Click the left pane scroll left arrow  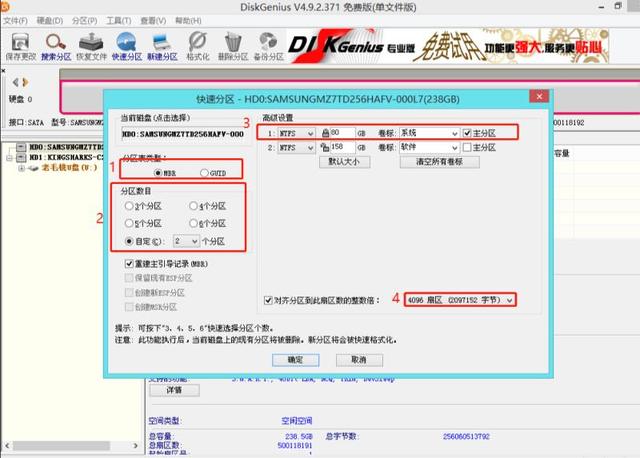click(7, 445)
